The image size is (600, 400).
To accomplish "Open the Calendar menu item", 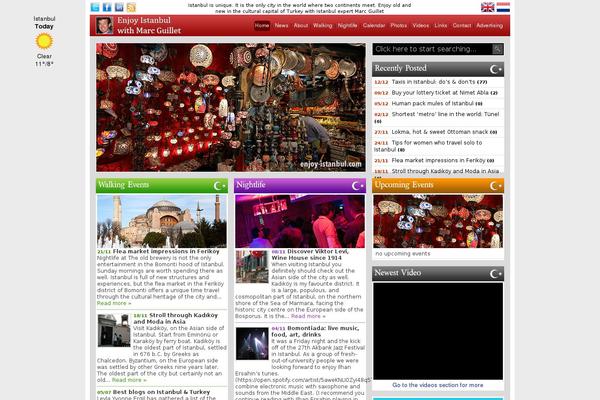I will (x=374, y=25).
